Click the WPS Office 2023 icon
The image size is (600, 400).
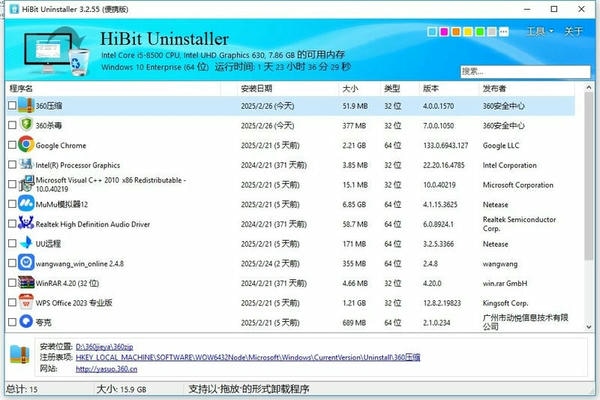26,302
